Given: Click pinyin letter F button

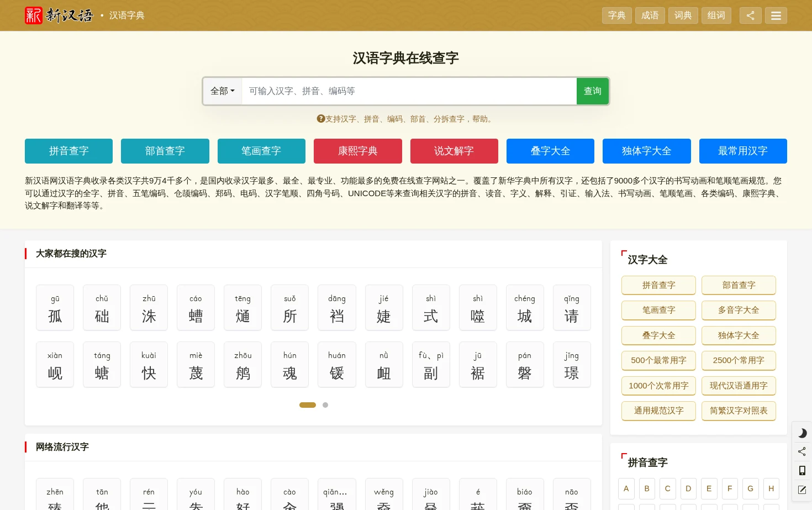Looking at the screenshot, I should point(730,488).
